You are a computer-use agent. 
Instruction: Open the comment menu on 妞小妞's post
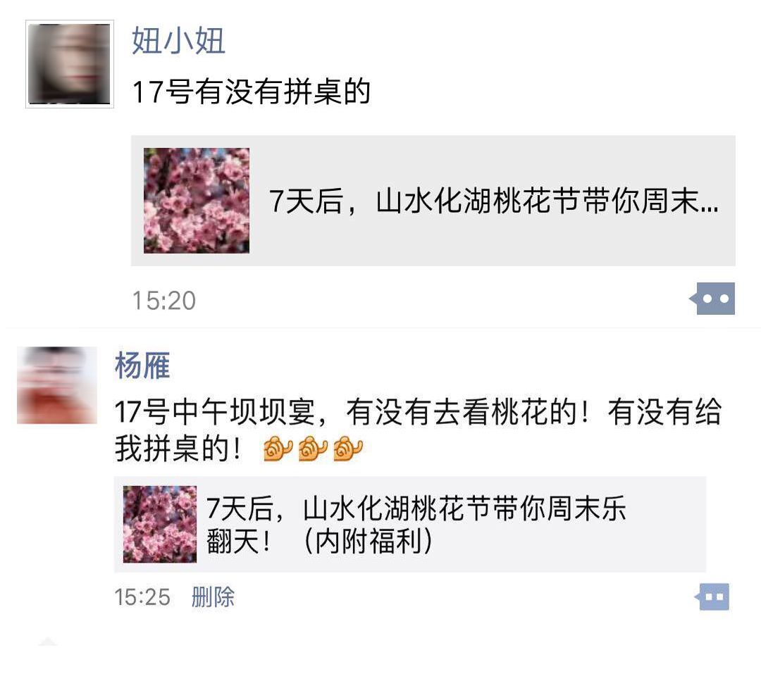coord(712,299)
